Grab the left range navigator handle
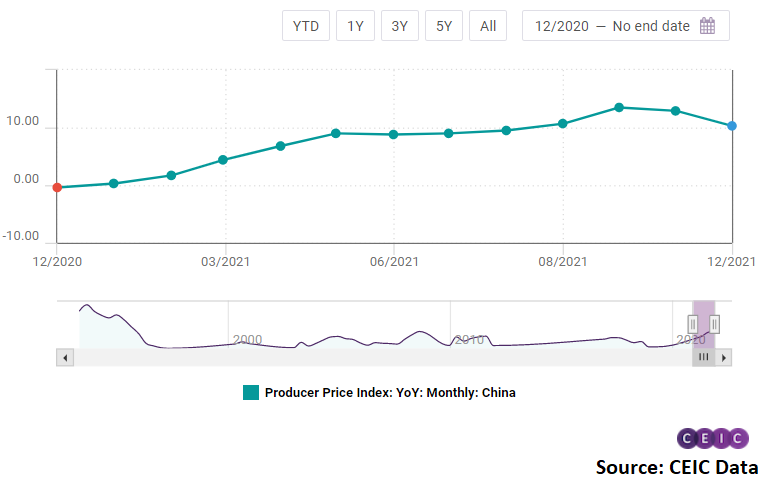This screenshot has width=761, height=478. tap(693, 323)
